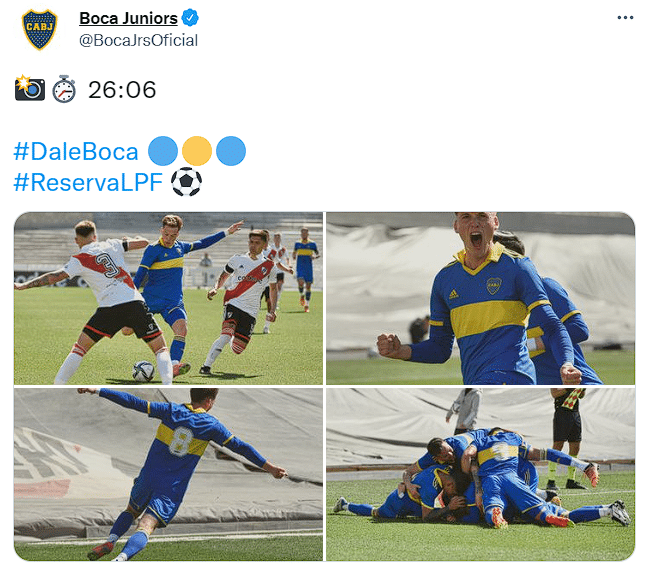Open the photo with River number 3

[168, 299]
